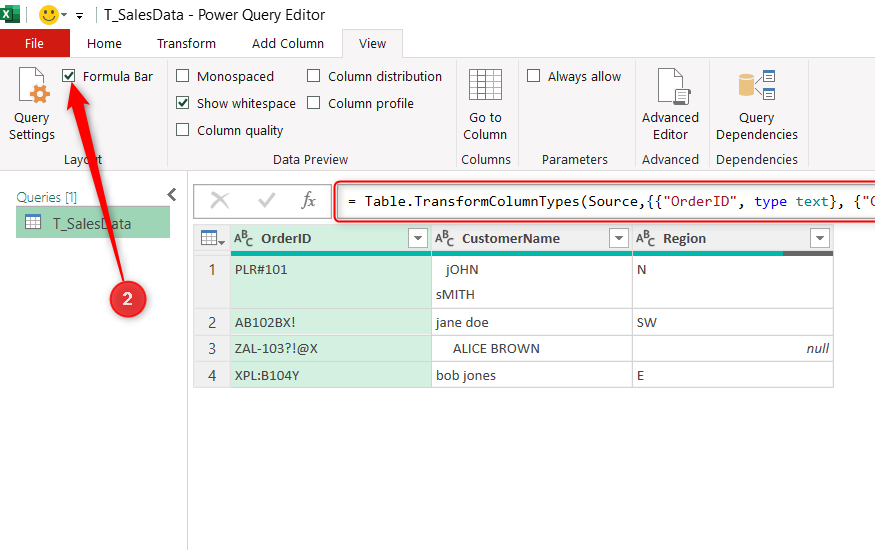Open the File menu

click(35, 44)
